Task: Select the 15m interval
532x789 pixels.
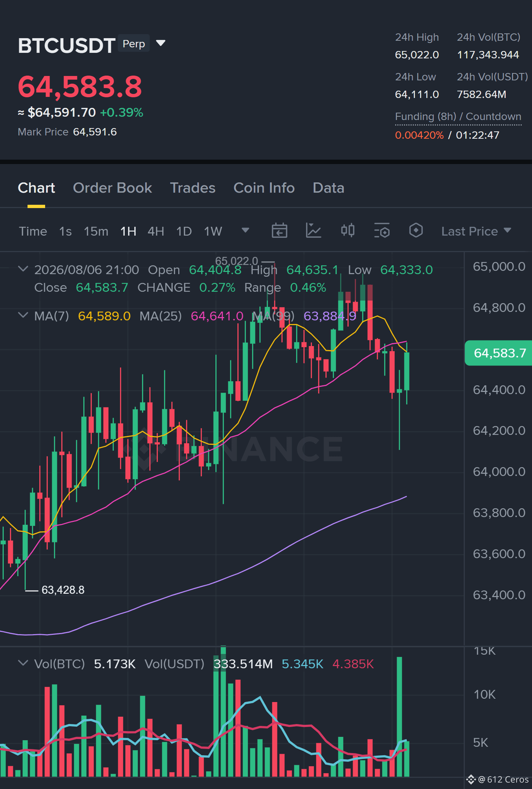Action: click(96, 231)
